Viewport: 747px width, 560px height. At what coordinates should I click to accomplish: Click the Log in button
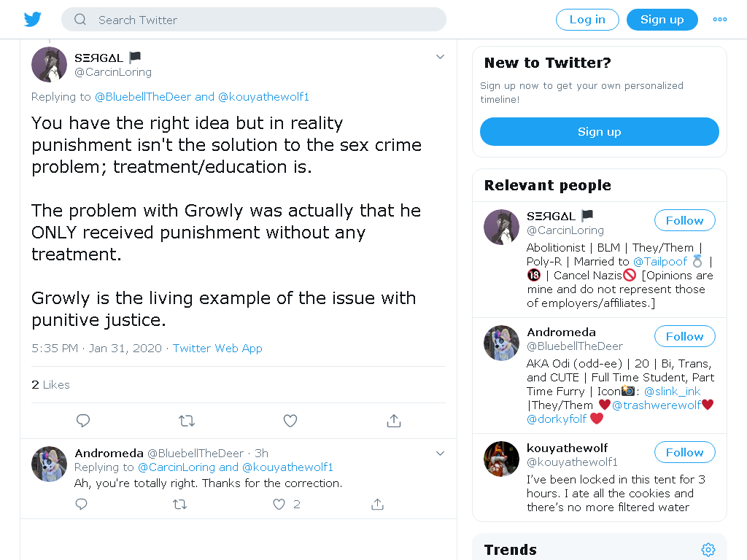[587, 20]
